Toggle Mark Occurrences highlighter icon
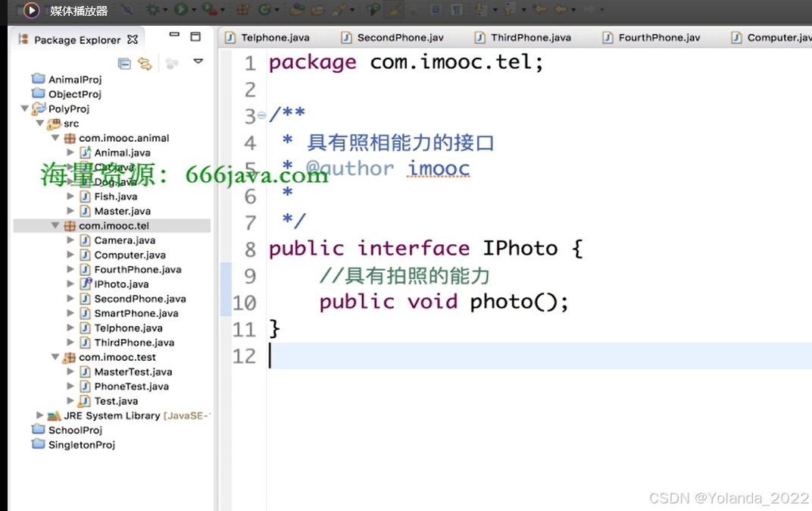812x511 pixels. pyautogui.click(x=394, y=9)
